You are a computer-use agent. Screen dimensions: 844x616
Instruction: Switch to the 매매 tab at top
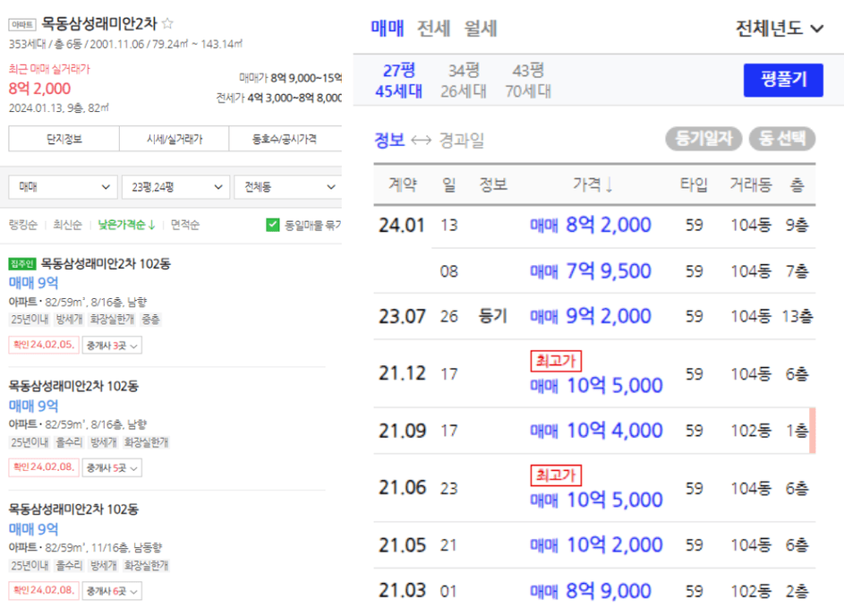coord(388,28)
